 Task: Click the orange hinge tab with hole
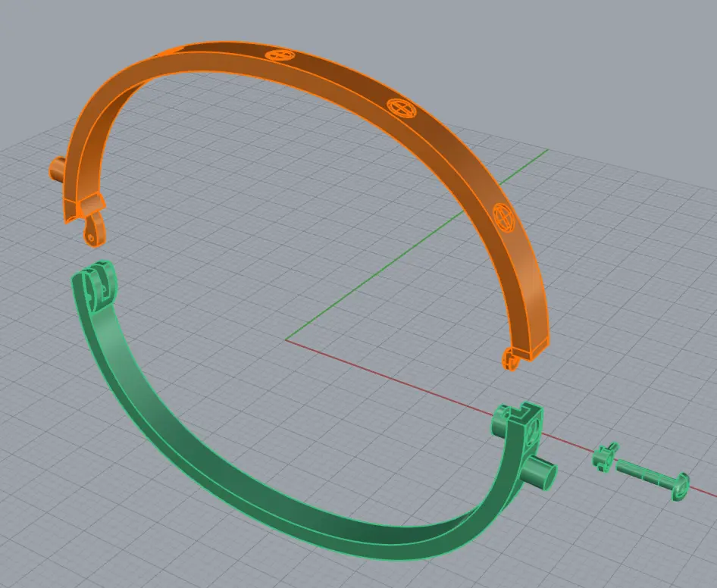pos(95,231)
